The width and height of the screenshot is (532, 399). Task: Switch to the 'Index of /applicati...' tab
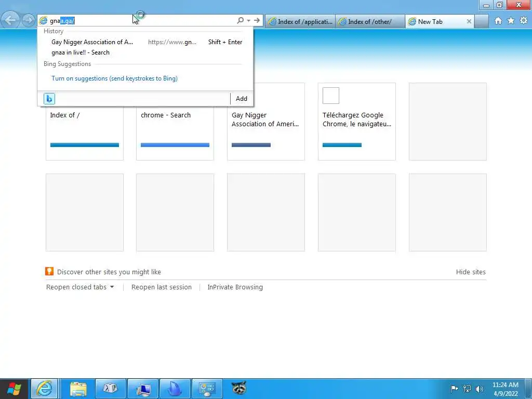coord(300,22)
